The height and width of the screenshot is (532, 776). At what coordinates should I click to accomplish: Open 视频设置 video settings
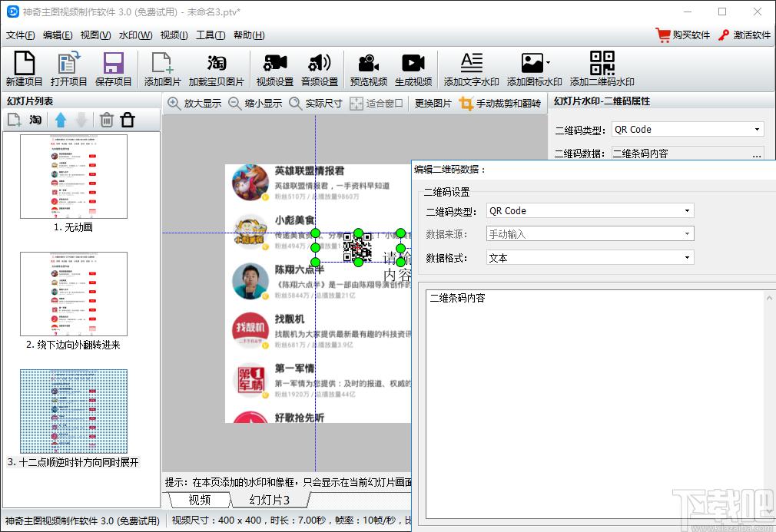pos(274,69)
